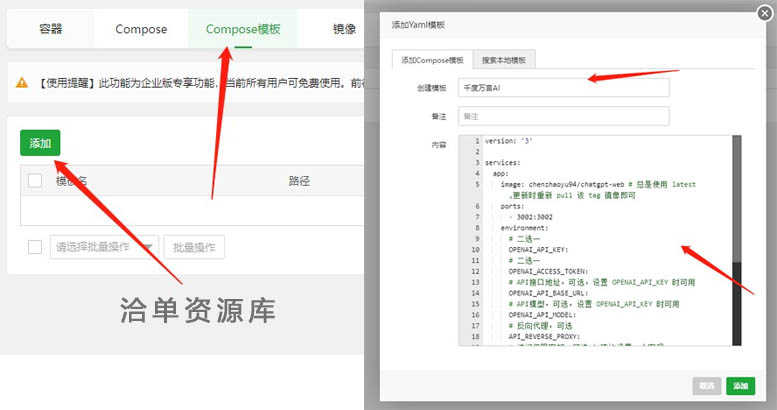Click the "- 3002:3002" port line

(x=530, y=217)
